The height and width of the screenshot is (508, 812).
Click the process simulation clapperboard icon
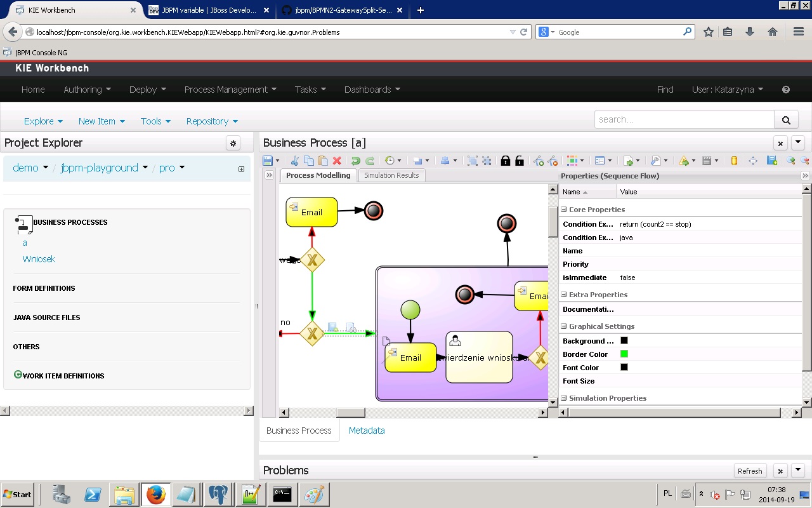(x=707, y=161)
